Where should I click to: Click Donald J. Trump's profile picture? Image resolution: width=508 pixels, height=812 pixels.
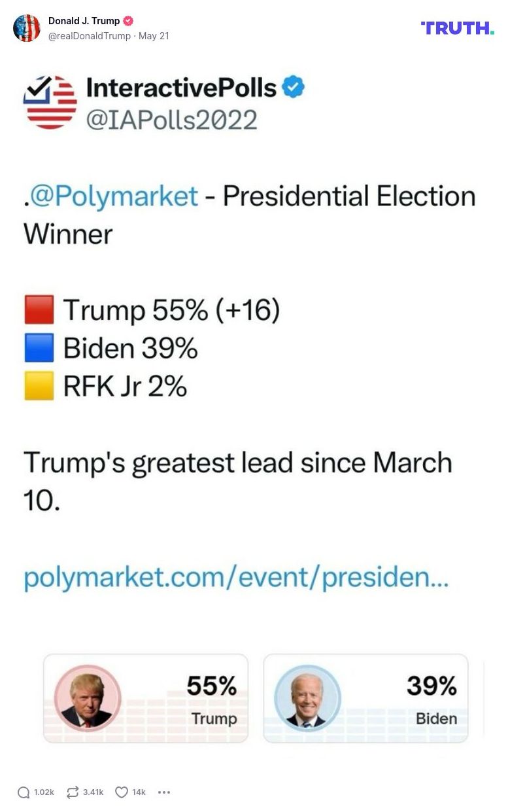click(27, 27)
